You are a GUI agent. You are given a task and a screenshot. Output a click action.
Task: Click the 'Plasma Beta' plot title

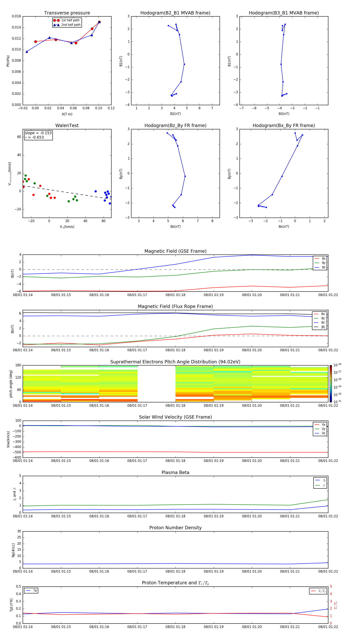coord(175,472)
